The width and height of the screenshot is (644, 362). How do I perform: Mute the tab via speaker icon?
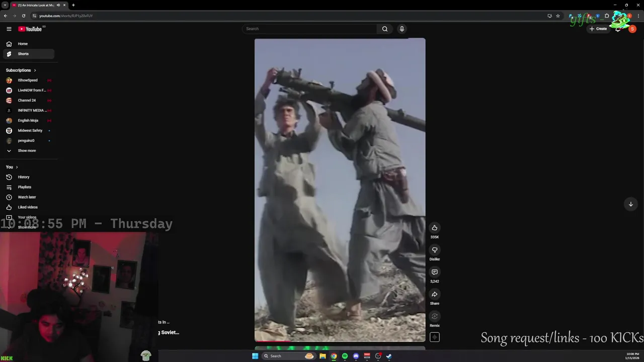pos(58,5)
